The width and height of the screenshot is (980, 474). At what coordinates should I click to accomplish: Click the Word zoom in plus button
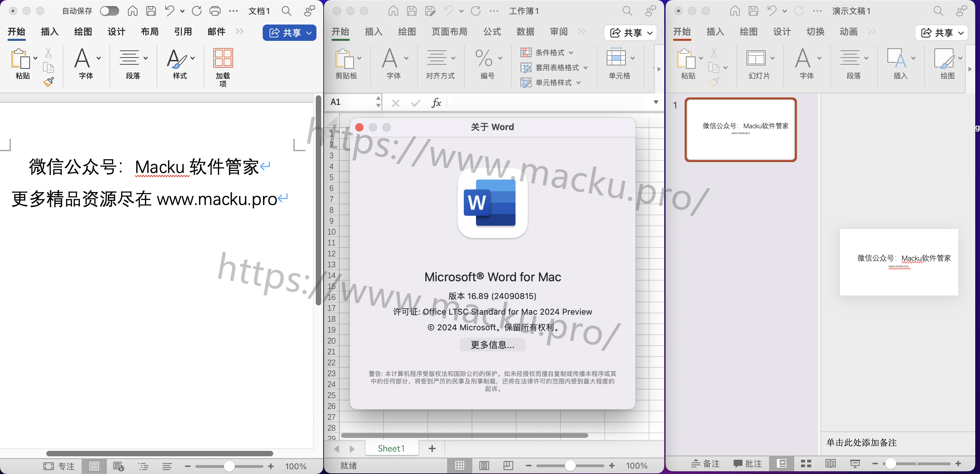(x=271, y=466)
